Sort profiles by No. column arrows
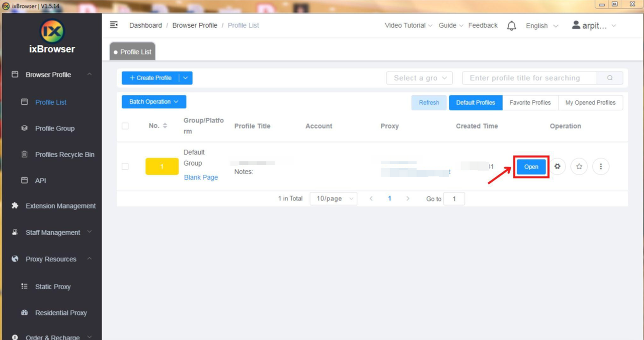The width and height of the screenshot is (644, 340). click(165, 125)
